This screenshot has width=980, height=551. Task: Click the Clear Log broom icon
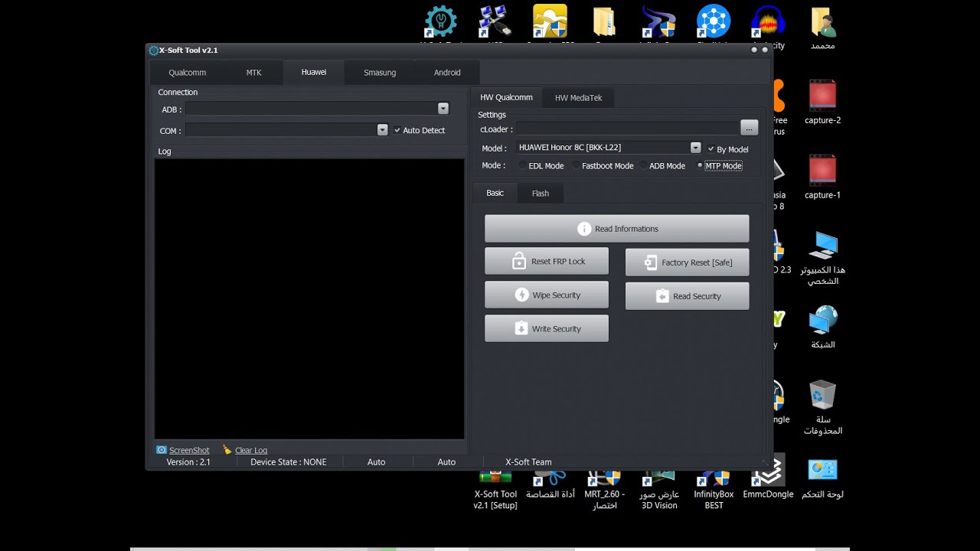[x=227, y=450]
